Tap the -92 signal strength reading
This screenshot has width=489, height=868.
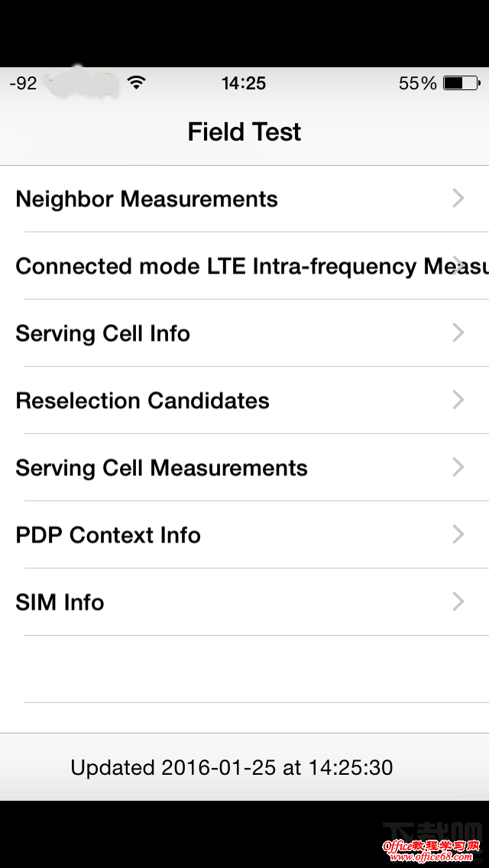[x=23, y=83]
